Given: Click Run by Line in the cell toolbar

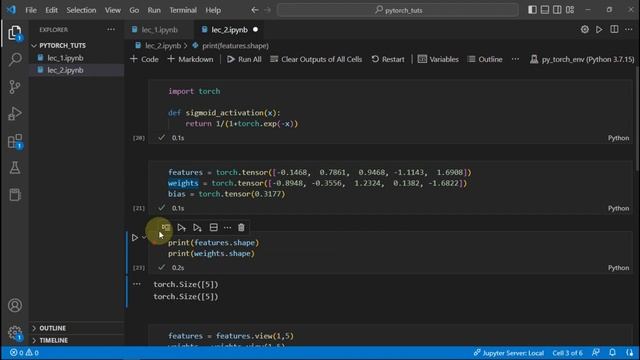Looking at the screenshot, I should 165,227.
